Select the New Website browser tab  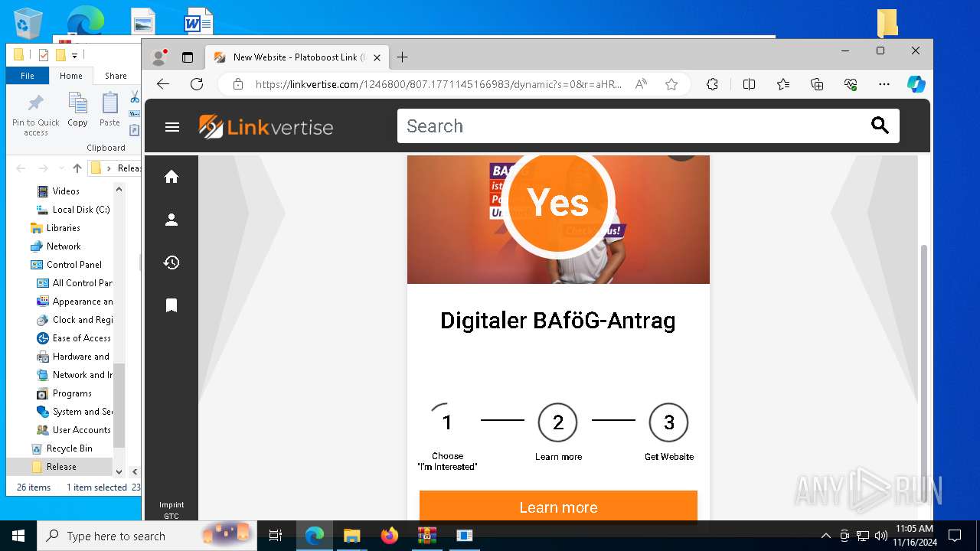297,57
